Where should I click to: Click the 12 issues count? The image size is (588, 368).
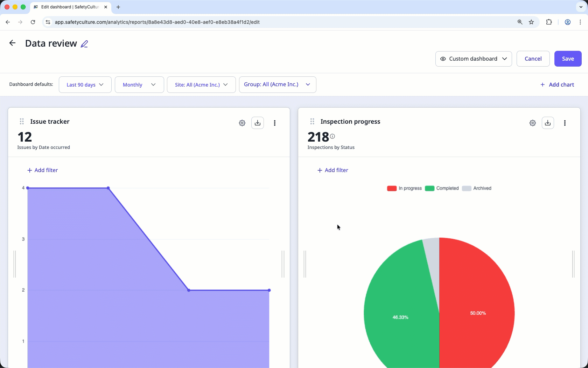click(x=25, y=137)
